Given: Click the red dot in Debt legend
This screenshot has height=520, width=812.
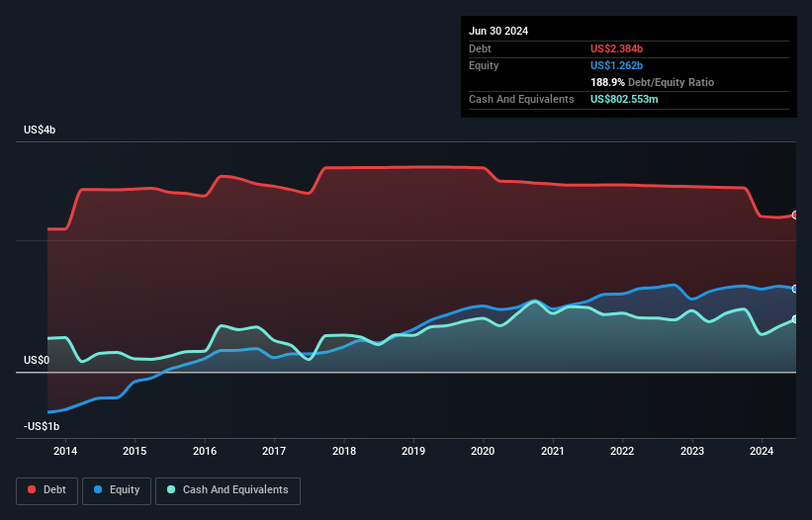Looking at the screenshot, I should [x=32, y=489].
